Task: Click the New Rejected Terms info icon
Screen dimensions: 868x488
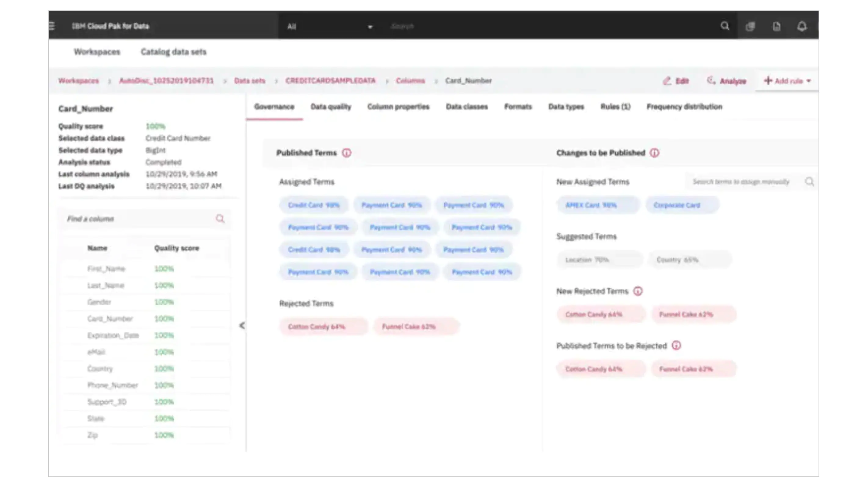Action: [638, 291]
